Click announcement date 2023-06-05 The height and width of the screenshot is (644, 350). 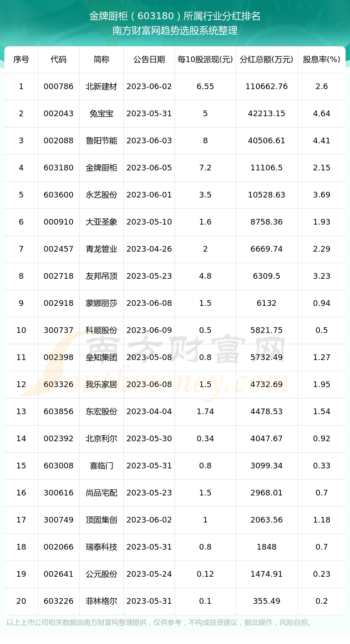coord(149,168)
